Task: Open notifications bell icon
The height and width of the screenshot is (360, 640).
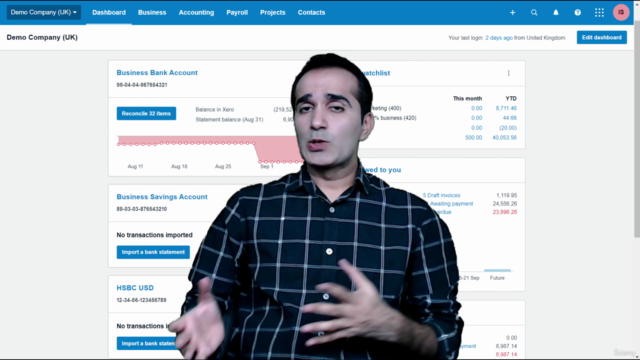Action: 556,13
